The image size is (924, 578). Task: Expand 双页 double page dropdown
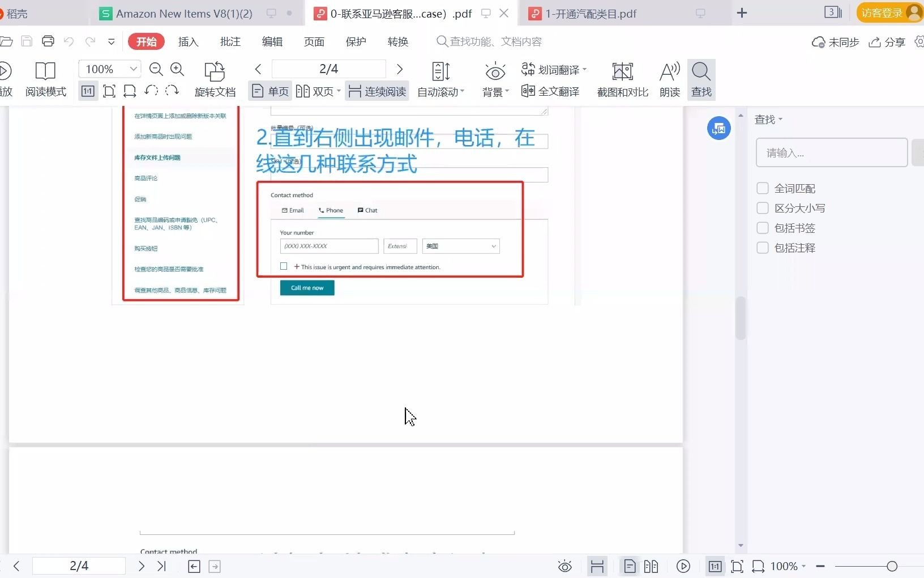tap(339, 91)
